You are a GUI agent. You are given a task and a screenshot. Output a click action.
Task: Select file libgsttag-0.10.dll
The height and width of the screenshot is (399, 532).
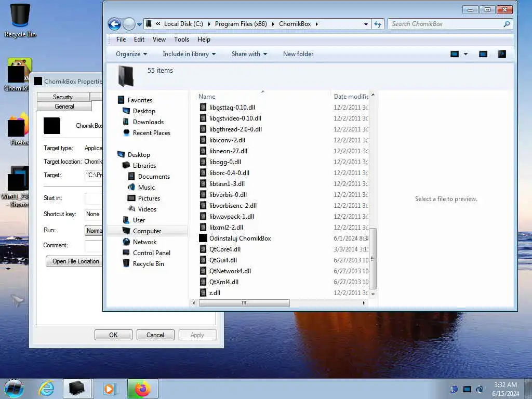(232, 107)
